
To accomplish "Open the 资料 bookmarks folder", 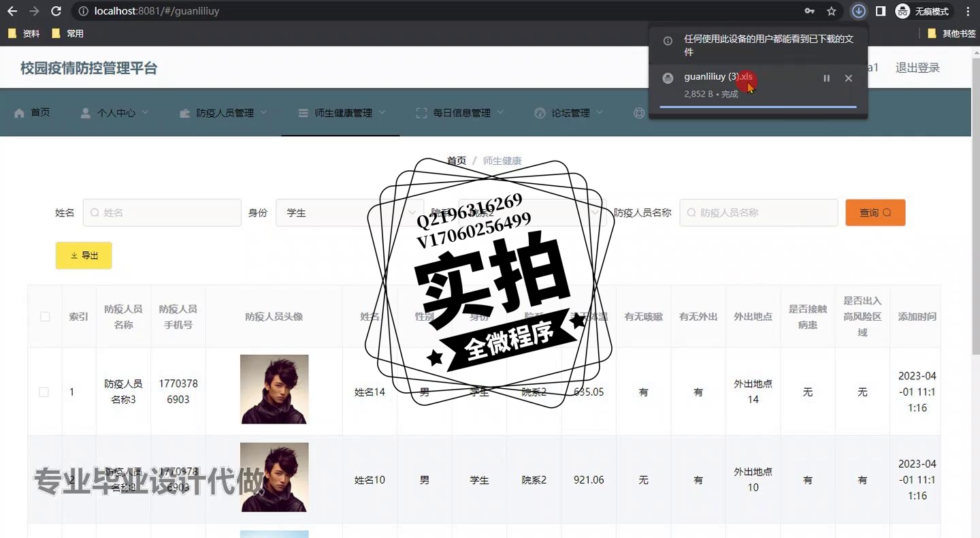I will pyautogui.click(x=24, y=33).
